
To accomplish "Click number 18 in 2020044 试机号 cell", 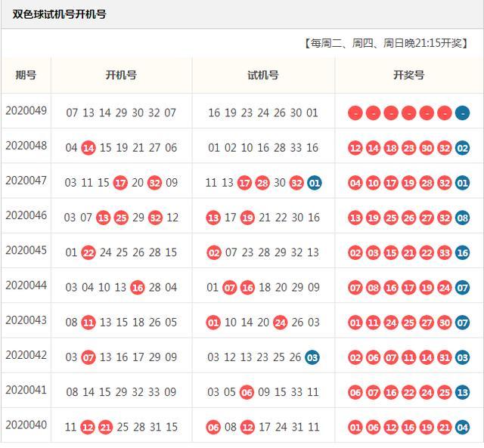I will tap(265, 287).
